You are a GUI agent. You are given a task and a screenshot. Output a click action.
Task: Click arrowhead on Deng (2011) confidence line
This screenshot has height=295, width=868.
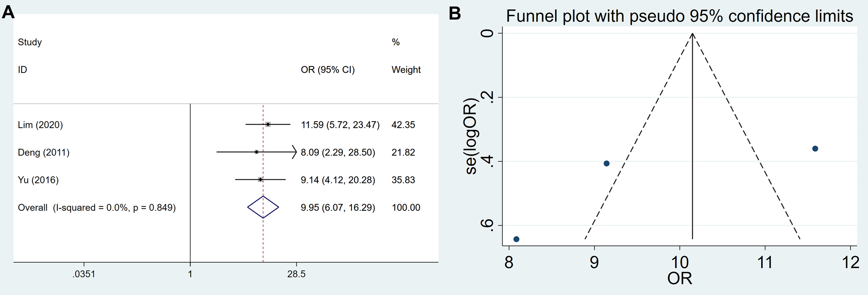click(295, 152)
